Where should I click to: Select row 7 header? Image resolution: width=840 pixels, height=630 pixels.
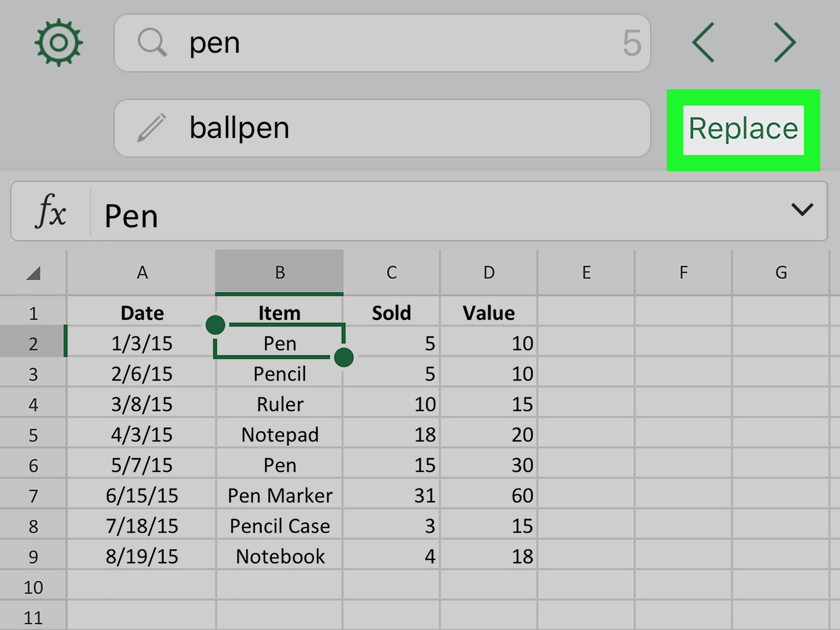33,496
